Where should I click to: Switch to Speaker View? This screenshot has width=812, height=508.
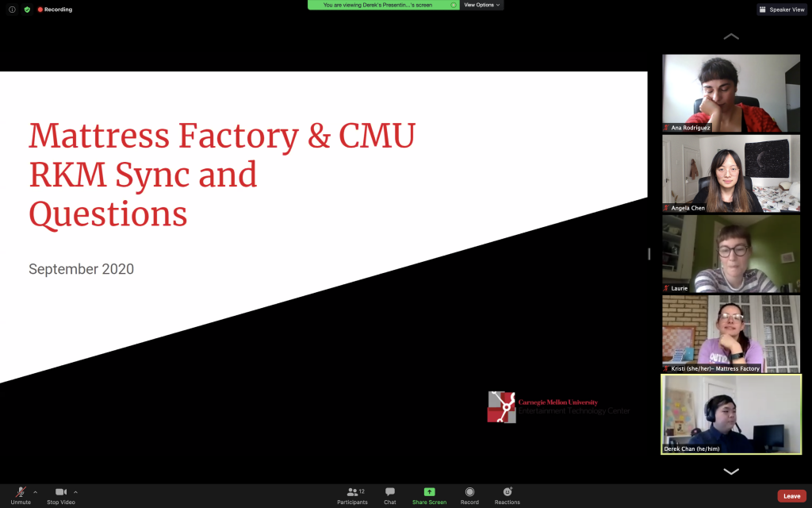782,10
